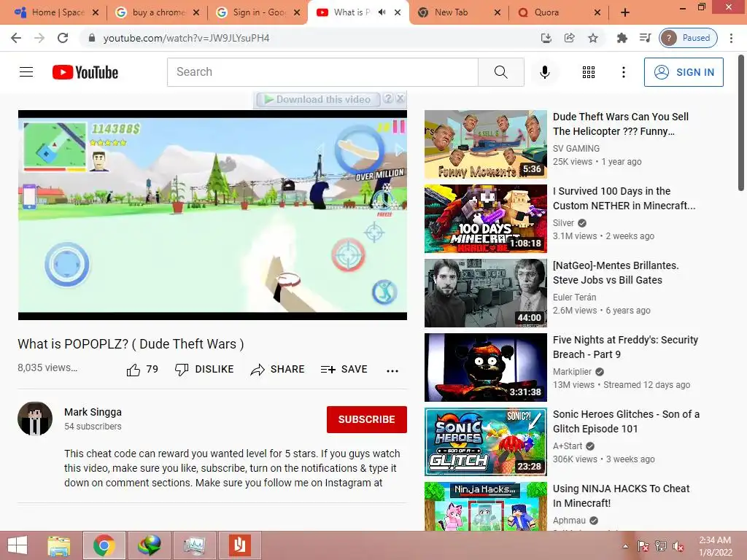The height and width of the screenshot is (560, 747).
Task: Open Sonic Heroes Glitches video title
Action: tap(626, 421)
